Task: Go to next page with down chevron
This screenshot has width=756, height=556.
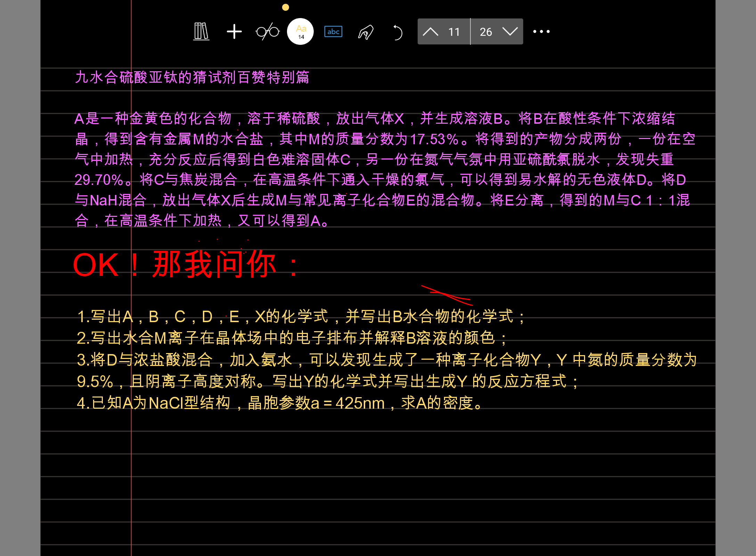Action: 510,32
